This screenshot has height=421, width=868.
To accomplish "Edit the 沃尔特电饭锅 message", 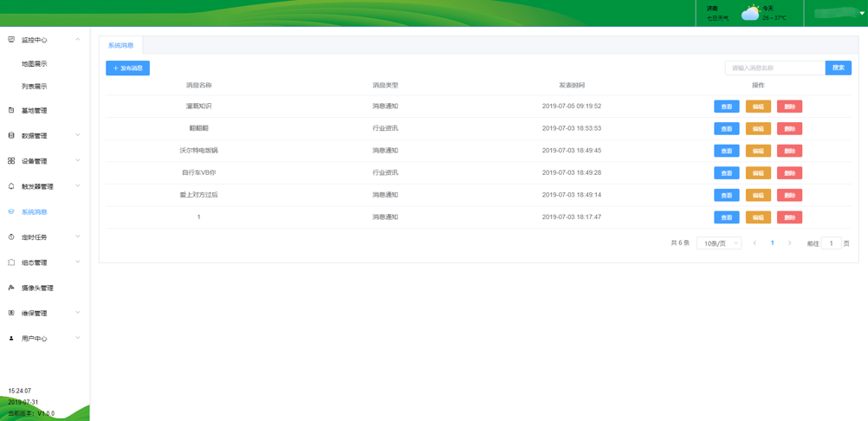I will (758, 151).
